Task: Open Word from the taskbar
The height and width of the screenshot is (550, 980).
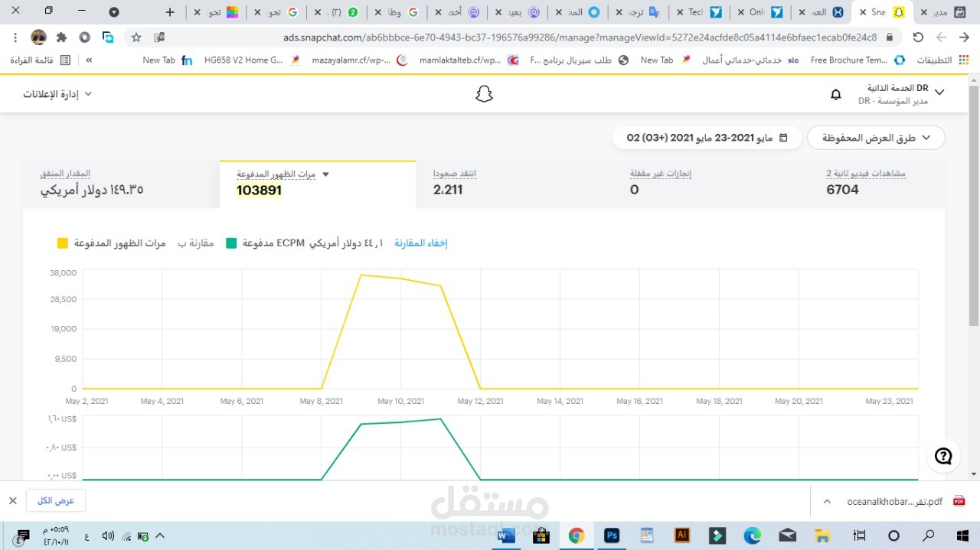Action: (506, 535)
